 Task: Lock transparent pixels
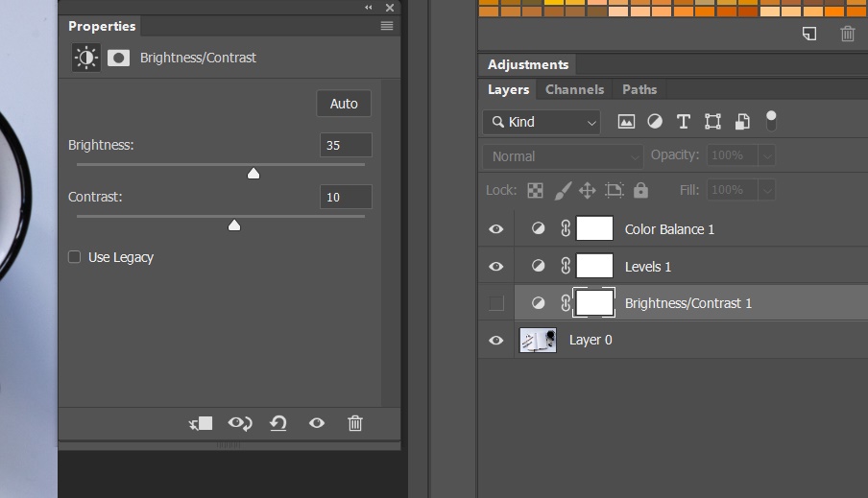click(x=535, y=190)
